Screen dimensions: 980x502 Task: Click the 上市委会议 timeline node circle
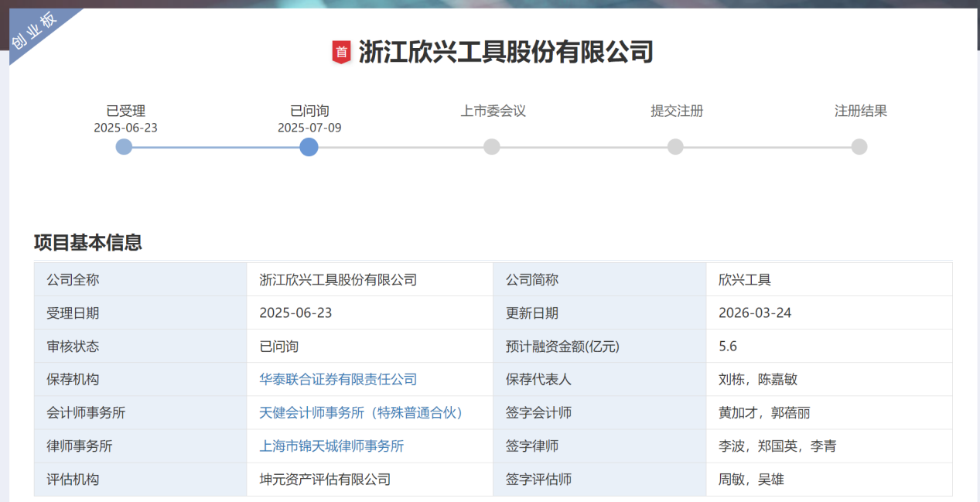[x=492, y=147]
